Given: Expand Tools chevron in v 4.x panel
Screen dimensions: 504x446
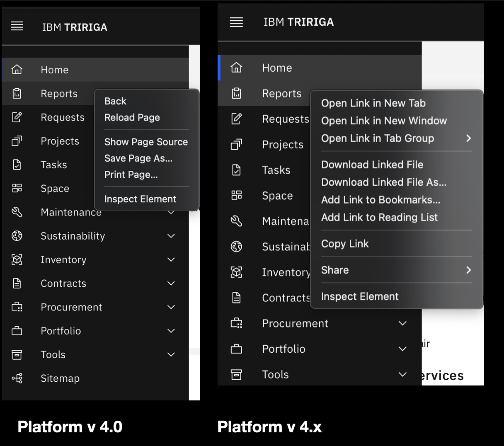Looking at the screenshot, I should pyautogui.click(x=402, y=374).
